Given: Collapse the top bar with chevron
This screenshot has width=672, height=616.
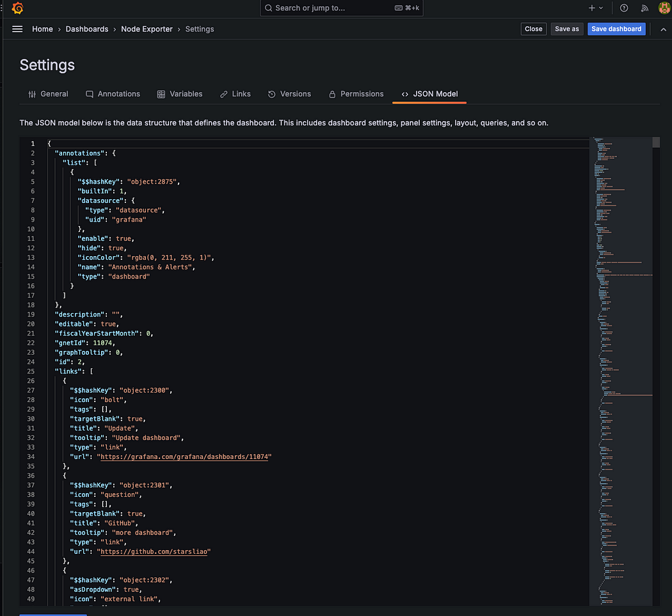Looking at the screenshot, I should 663,29.
